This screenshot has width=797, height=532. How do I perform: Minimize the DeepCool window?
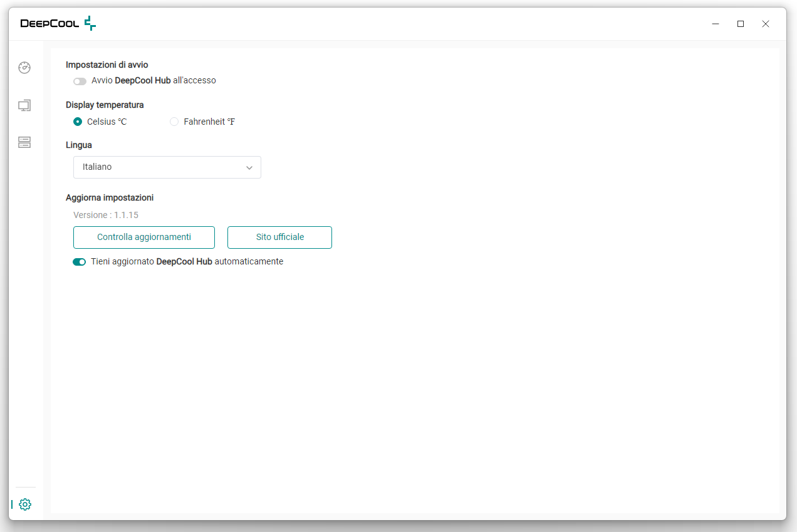pos(716,24)
